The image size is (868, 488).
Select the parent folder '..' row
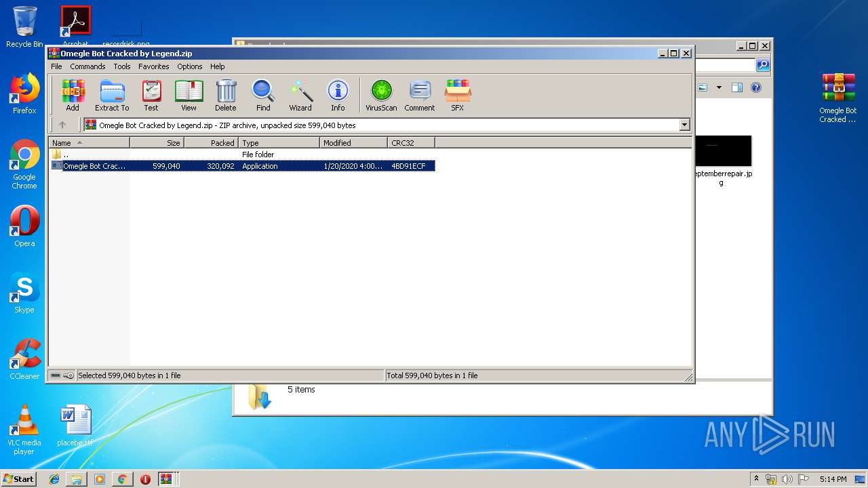(x=242, y=155)
